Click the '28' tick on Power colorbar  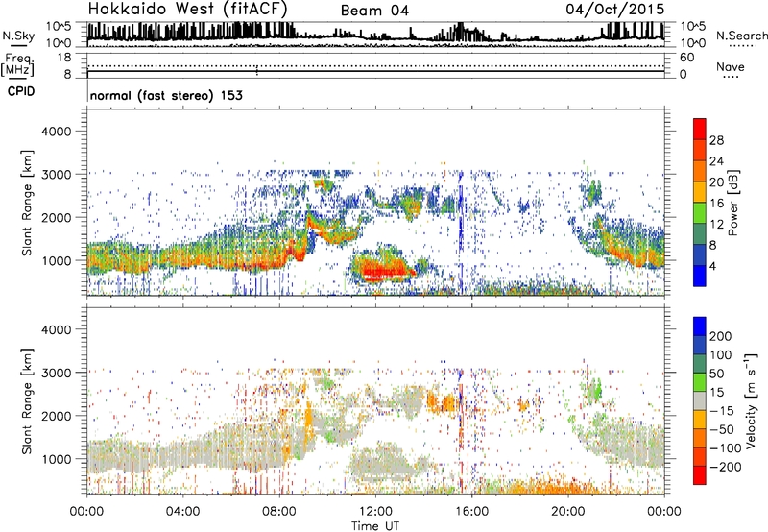(x=716, y=140)
